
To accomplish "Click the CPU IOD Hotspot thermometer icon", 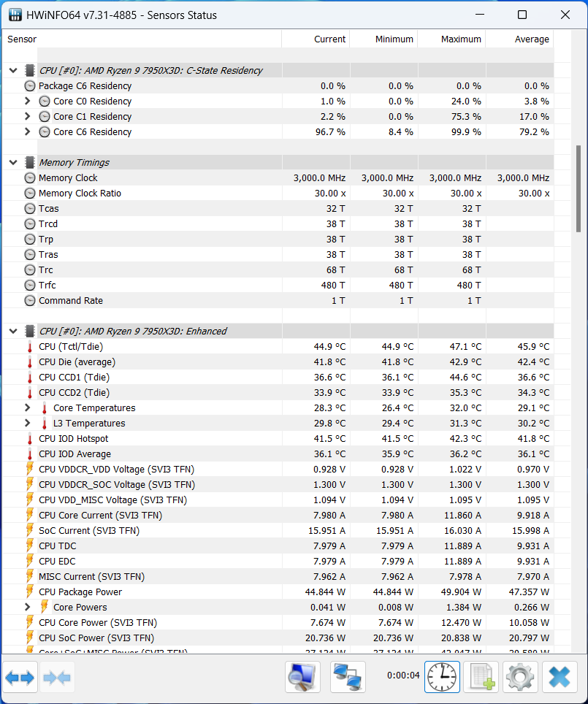I will 30,439.
